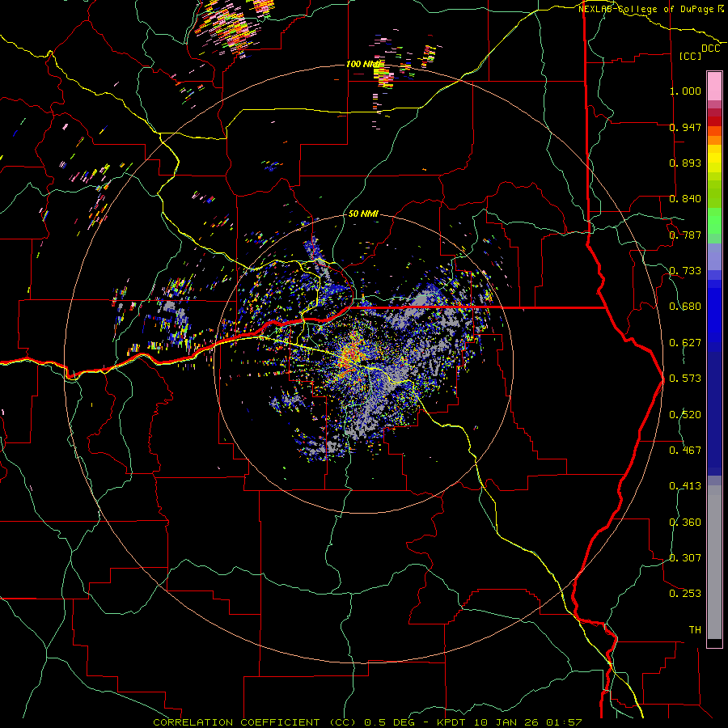Click the "10 JAN 26 01:57" timestamp
The width and height of the screenshot is (728, 728).
(x=529, y=722)
